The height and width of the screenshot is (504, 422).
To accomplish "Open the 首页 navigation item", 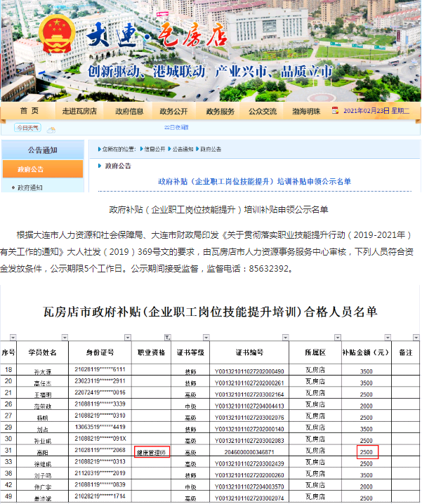I will click(29, 111).
